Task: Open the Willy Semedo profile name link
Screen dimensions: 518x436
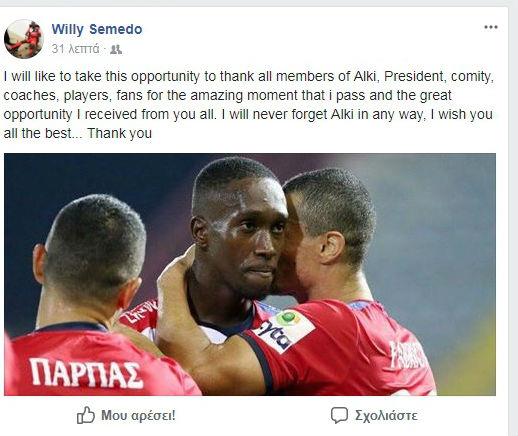Action: tap(97, 29)
